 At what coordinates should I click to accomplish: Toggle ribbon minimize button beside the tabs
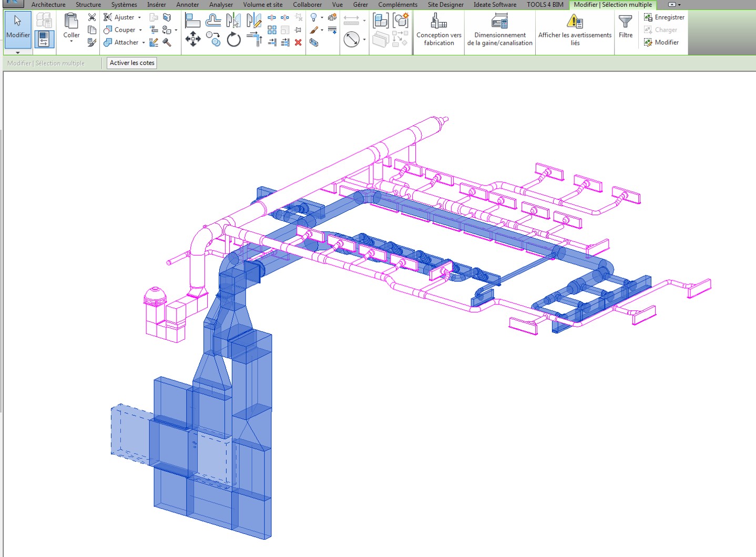673,5
